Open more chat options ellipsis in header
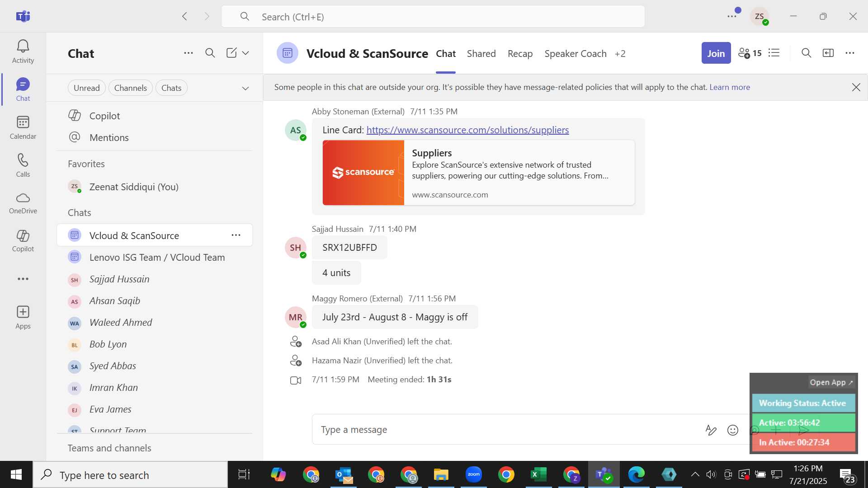The image size is (868, 488). click(x=850, y=53)
